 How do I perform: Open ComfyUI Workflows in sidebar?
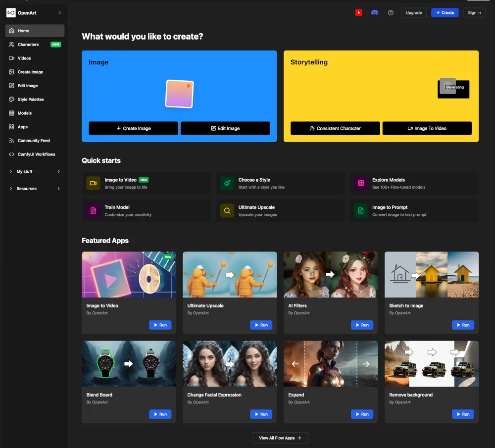(35, 154)
